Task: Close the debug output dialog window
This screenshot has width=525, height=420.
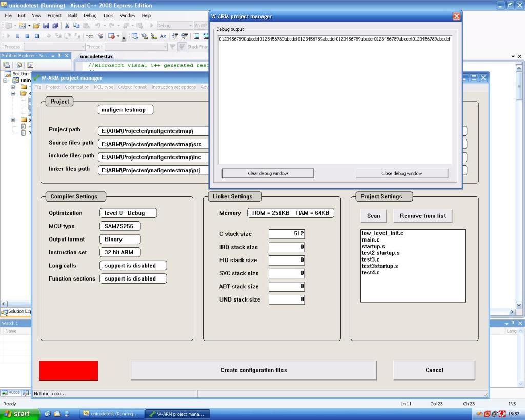Action: (456, 16)
